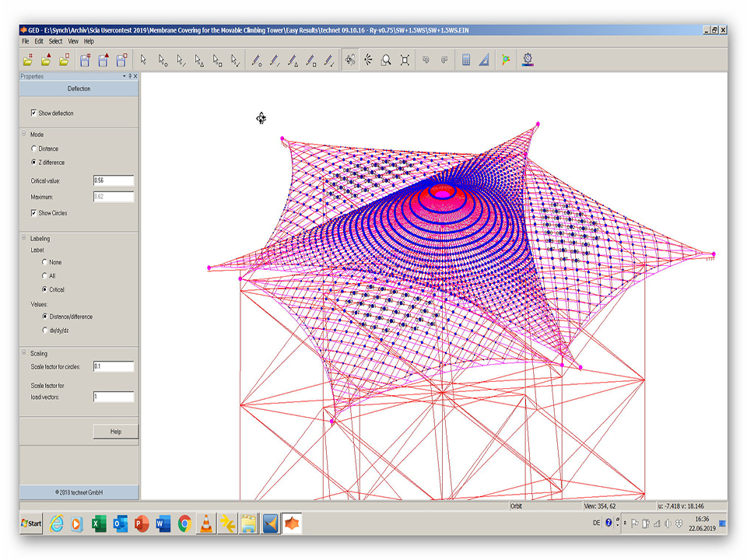Click the zoom extents icon
Viewport: 747px width, 560px height.
(x=405, y=60)
